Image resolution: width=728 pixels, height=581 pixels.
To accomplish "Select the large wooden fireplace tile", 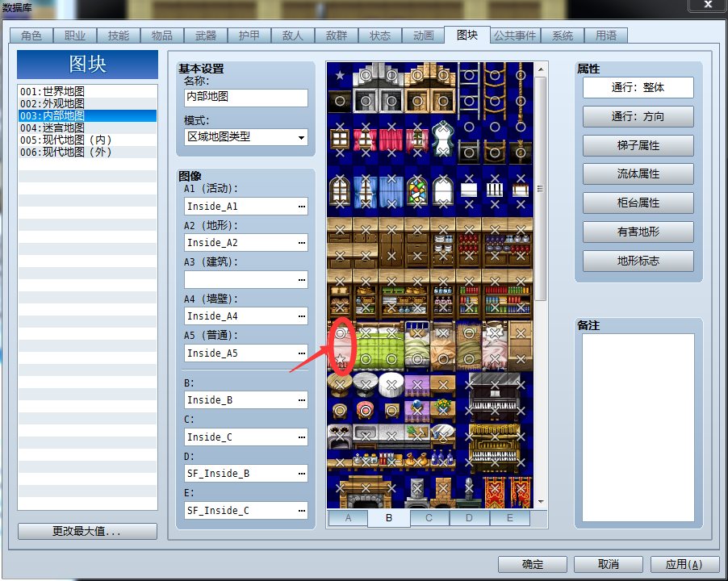I will point(366,494).
